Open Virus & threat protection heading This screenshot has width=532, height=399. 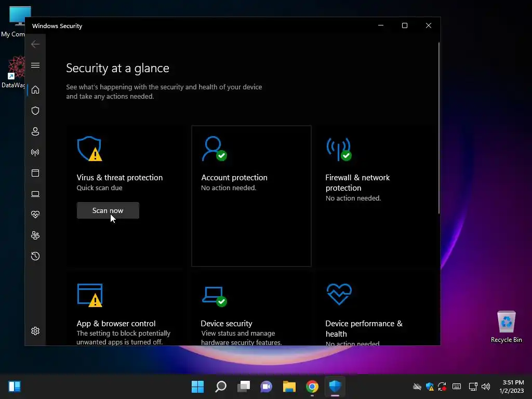[119, 178]
